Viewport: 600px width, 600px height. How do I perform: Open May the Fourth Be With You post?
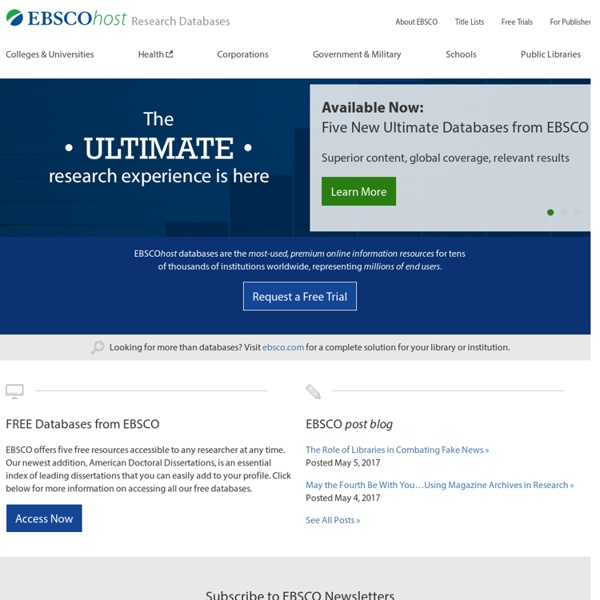pos(440,485)
